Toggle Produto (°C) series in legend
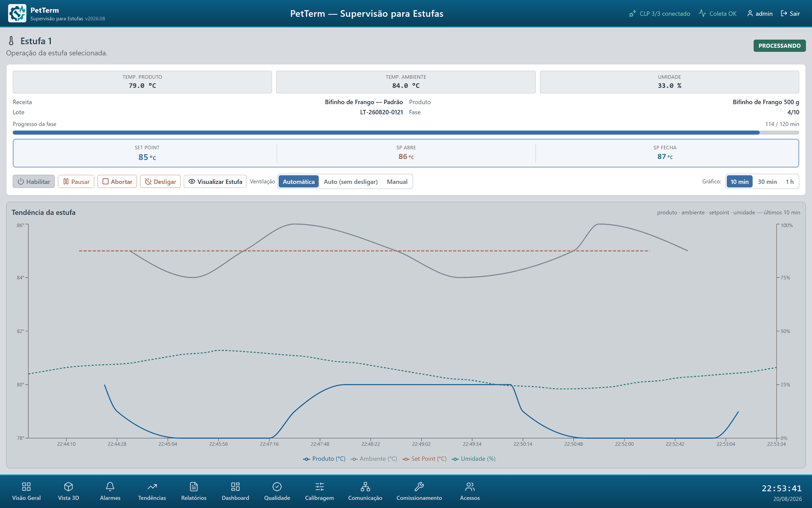Viewport: 812px width, 508px height. click(324, 459)
